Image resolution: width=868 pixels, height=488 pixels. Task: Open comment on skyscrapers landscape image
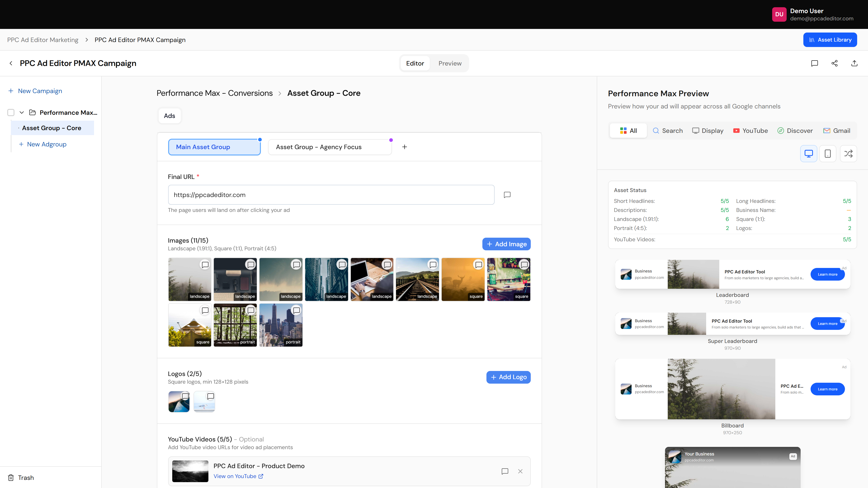342,265
